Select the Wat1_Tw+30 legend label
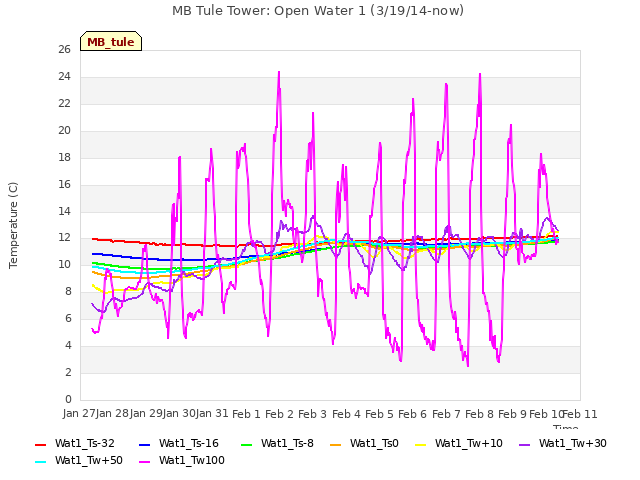The width and height of the screenshot is (640, 480). tap(573, 444)
